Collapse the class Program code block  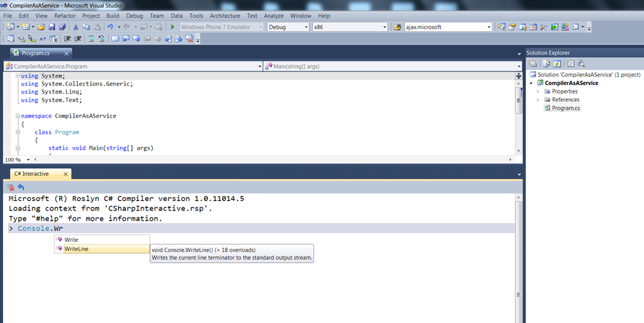[18, 132]
